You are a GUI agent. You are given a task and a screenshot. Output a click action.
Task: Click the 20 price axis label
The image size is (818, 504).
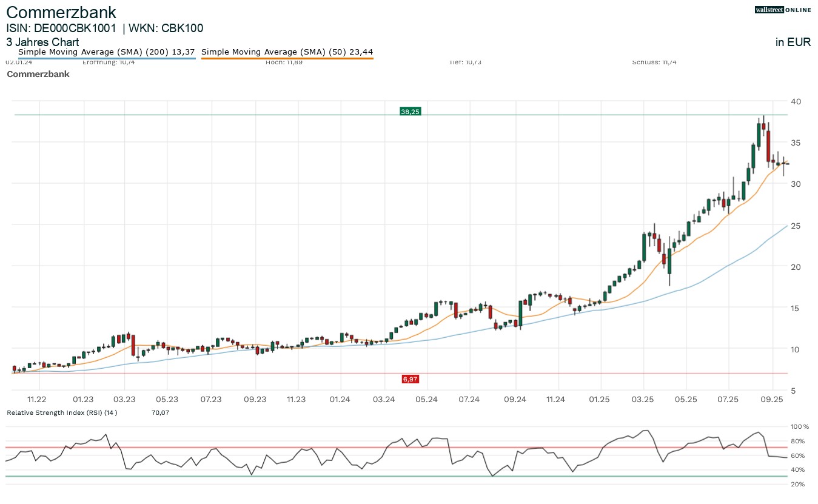[x=796, y=267]
